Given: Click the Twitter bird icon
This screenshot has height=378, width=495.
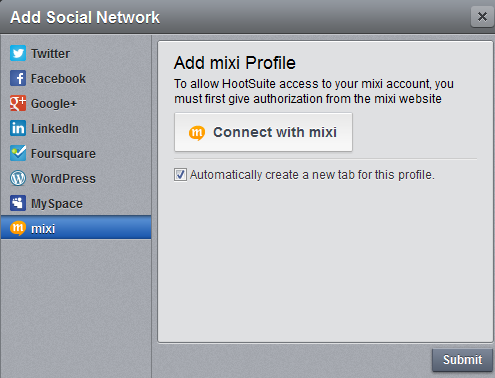Looking at the screenshot, I should (18, 53).
